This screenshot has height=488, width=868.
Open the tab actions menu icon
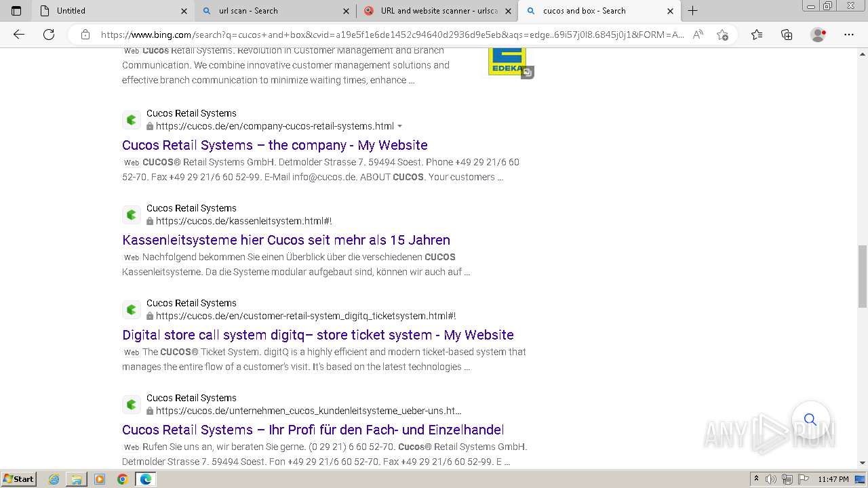click(x=16, y=11)
